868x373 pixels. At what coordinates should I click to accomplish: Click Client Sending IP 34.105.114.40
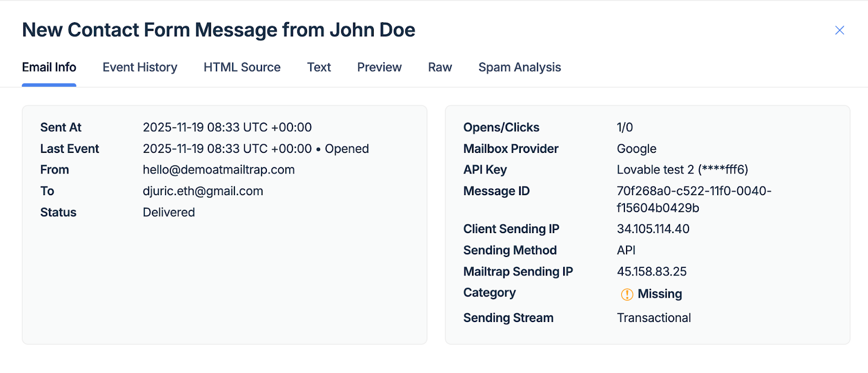653,229
